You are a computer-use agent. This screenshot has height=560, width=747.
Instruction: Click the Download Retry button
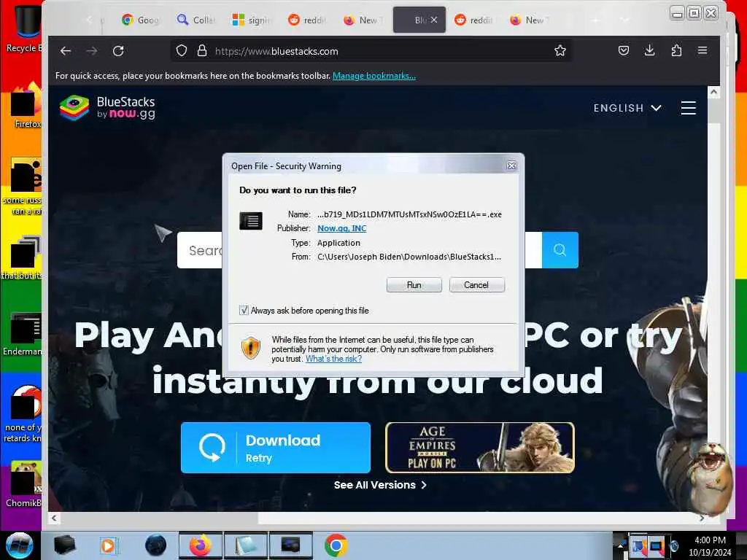click(x=275, y=448)
